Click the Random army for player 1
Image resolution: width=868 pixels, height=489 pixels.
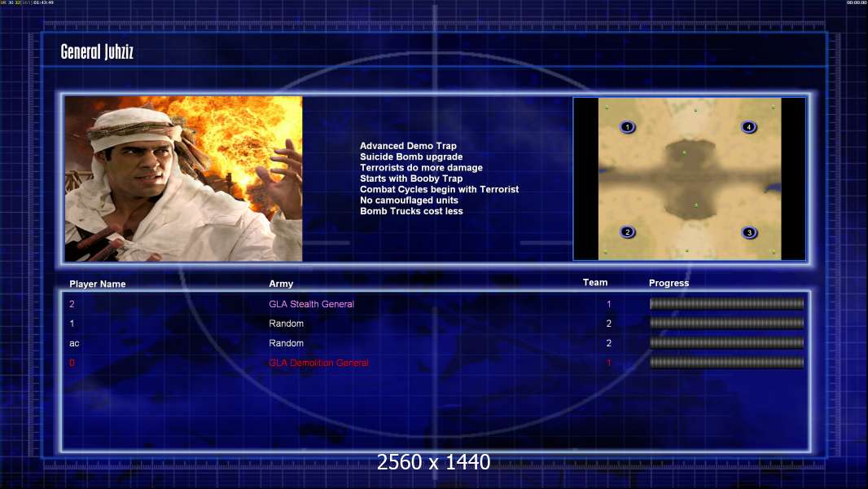point(286,324)
